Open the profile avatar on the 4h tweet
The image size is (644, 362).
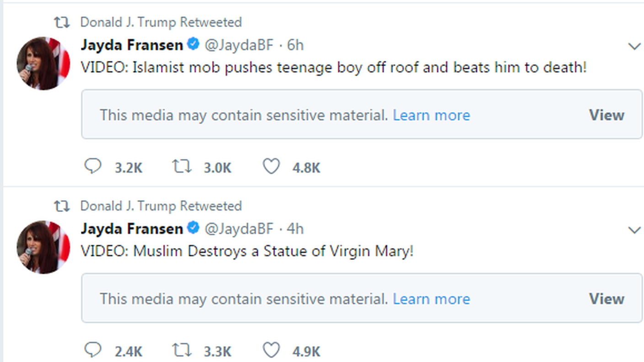tap(43, 247)
